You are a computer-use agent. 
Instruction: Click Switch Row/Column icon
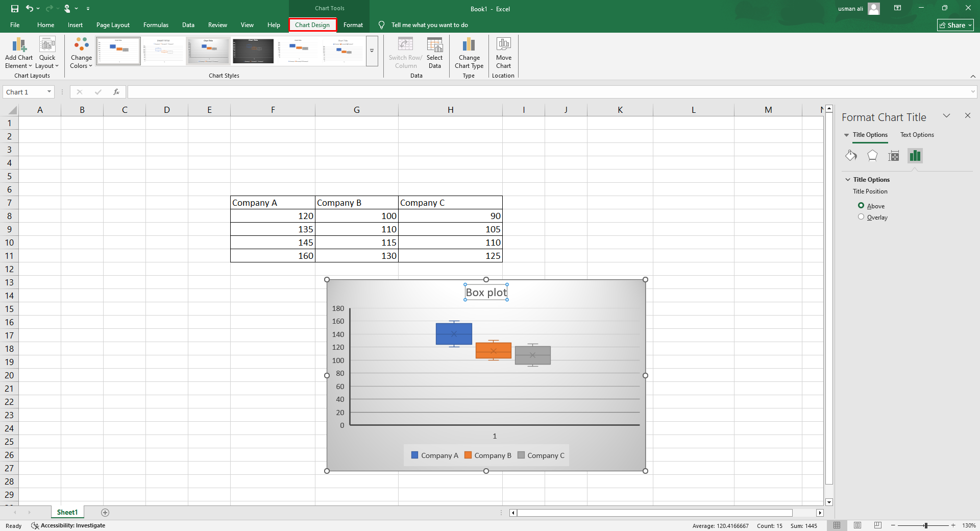pyautogui.click(x=405, y=44)
